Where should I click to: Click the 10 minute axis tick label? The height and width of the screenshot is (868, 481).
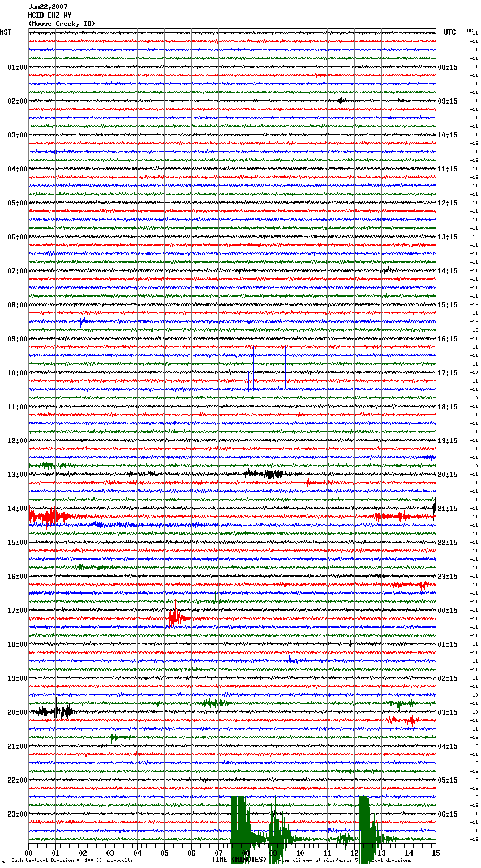[x=300, y=853]
